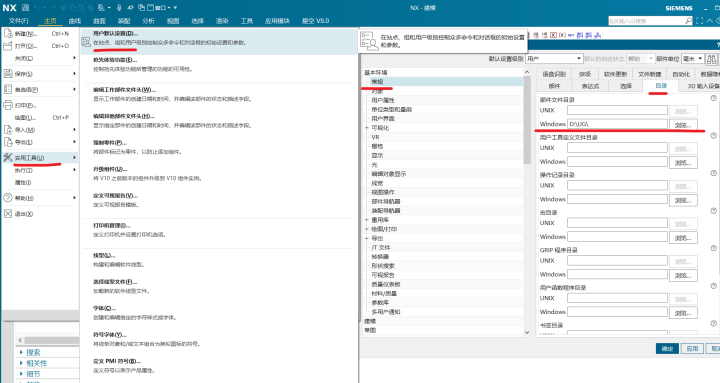720x383 pixels.
Task: Click 浏览 for GRIP 程序目录 Windows row
Action: pos(683,276)
